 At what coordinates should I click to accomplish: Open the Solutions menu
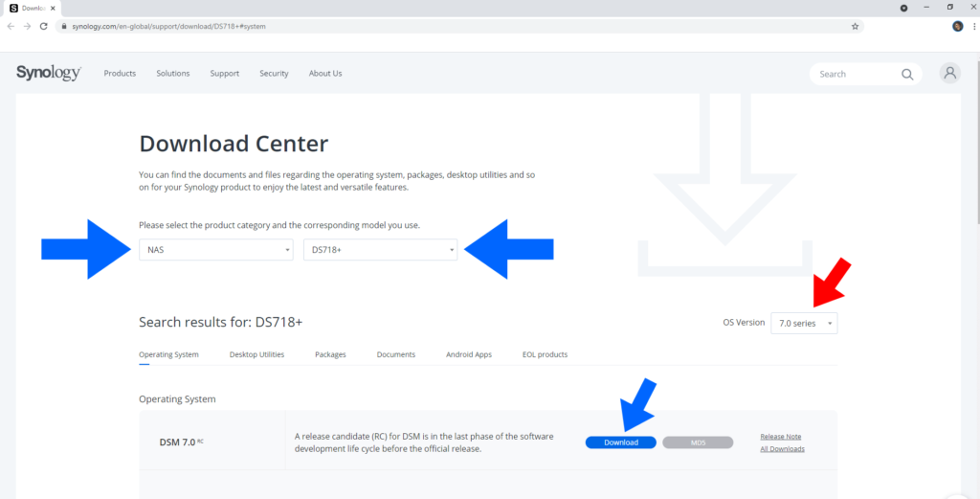pyautogui.click(x=173, y=73)
